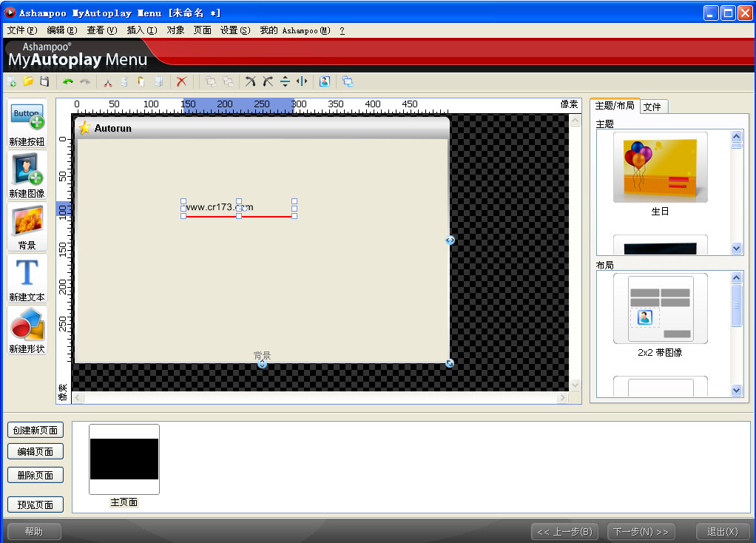The image size is (756, 543).
Task: Click the 创建新页面 button
Action: click(x=36, y=430)
